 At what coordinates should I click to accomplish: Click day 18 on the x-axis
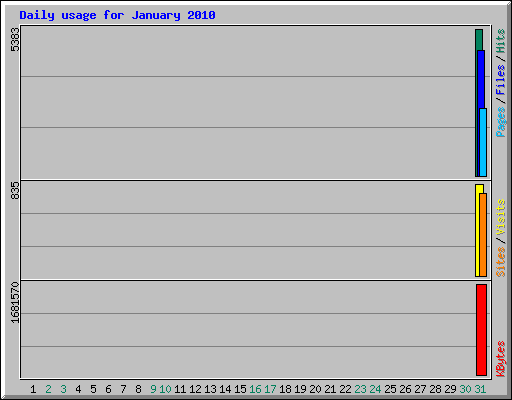point(285,389)
